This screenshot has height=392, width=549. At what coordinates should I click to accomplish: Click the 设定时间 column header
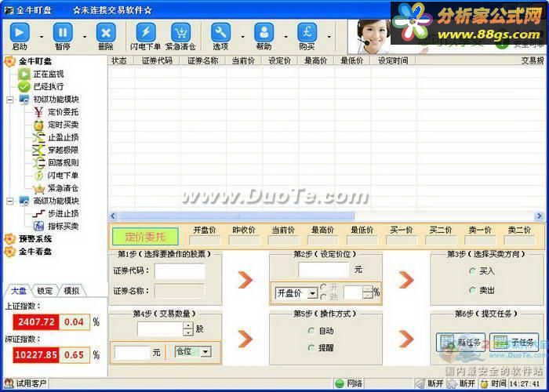click(x=393, y=60)
